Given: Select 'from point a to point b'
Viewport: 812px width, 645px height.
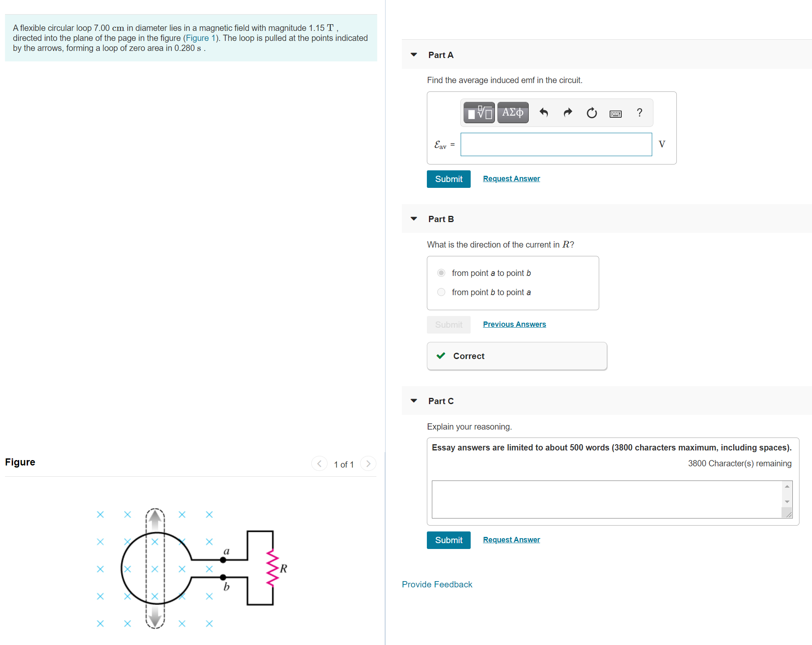Looking at the screenshot, I should (441, 273).
